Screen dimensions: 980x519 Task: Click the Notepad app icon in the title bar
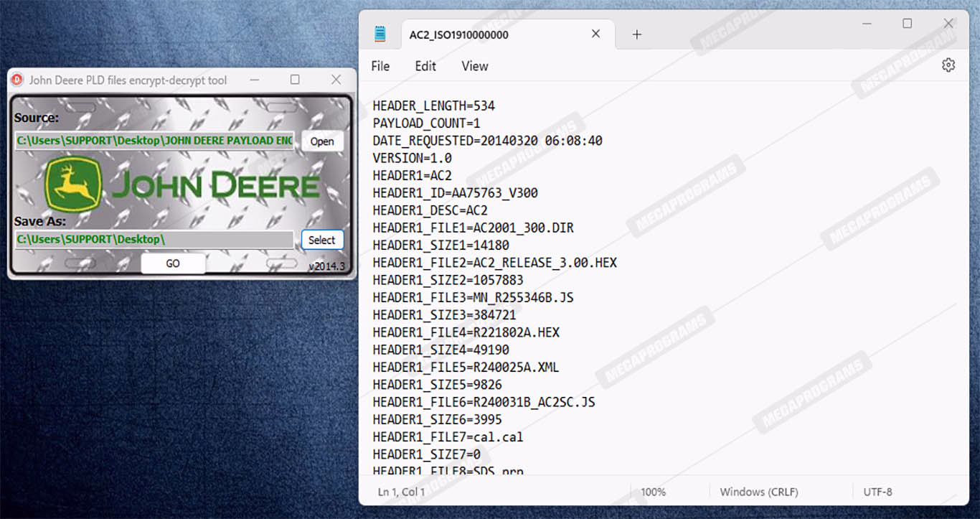[x=380, y=34]
